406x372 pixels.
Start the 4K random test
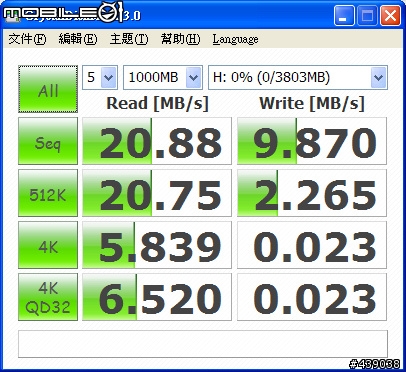48,245
